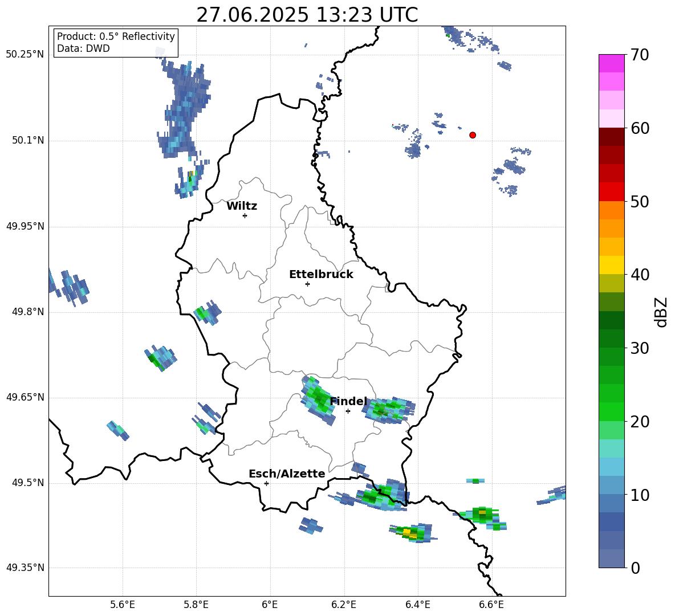Click the 6°E longitude label

(270, 605)
